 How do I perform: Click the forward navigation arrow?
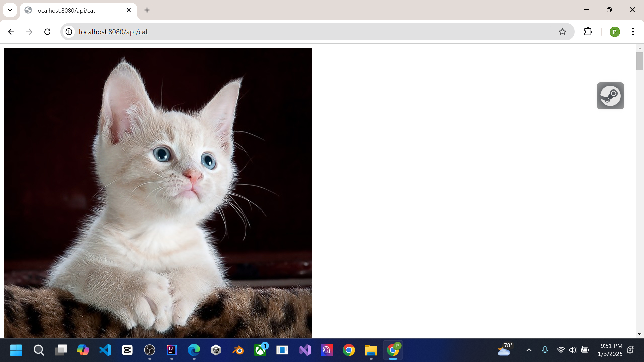click(29, 32)
